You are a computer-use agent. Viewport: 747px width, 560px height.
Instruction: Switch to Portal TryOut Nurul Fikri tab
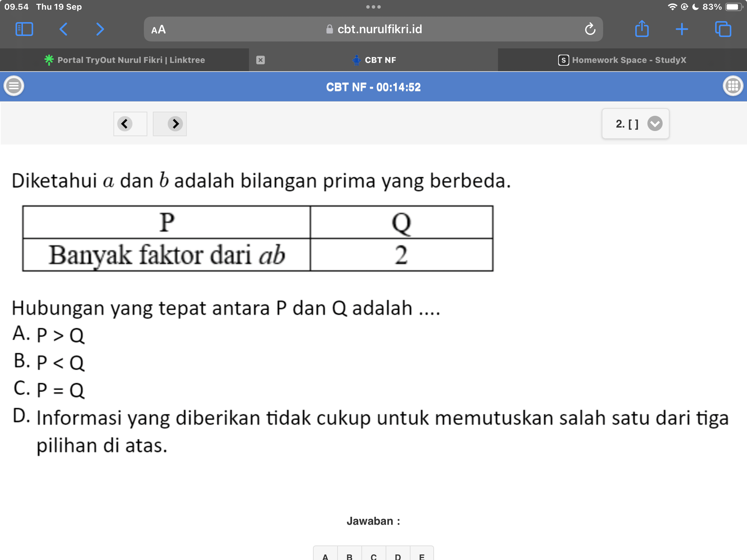[124, 60]
